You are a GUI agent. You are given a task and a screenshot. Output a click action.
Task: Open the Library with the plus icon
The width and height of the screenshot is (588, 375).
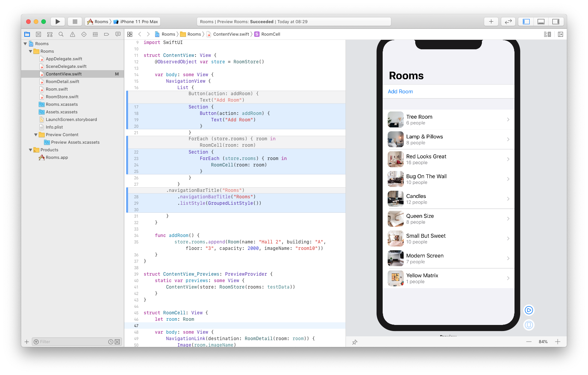[x=491, y=21]
